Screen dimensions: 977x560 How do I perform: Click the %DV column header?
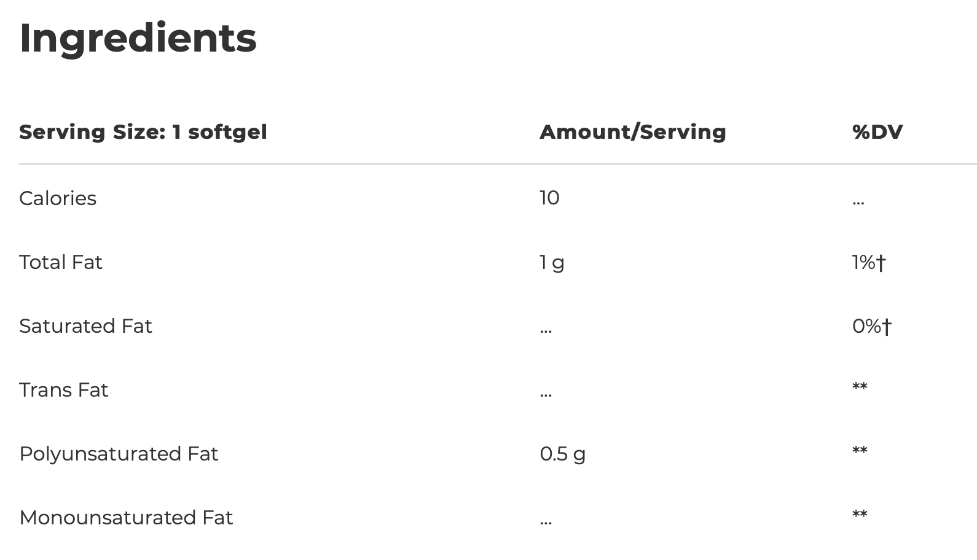click(877, 132)
